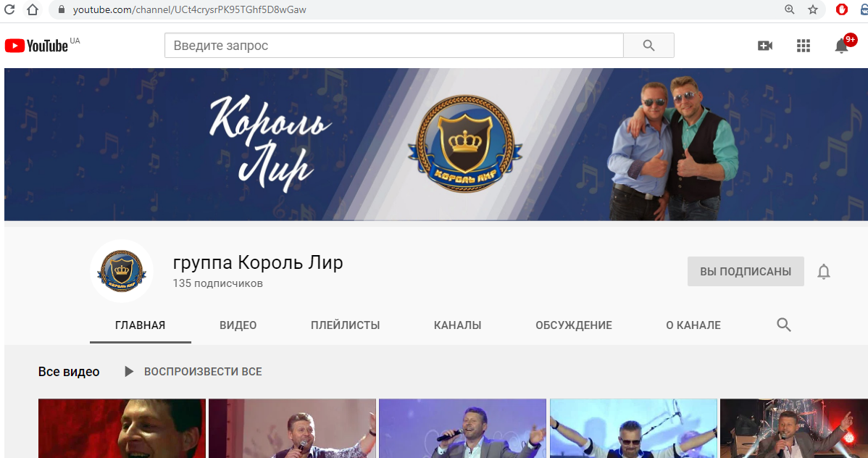The width and height of the screenshot is (868, 458).
Task: Open the КАНАЛЫ tab
Action: [x=457, y=325]
